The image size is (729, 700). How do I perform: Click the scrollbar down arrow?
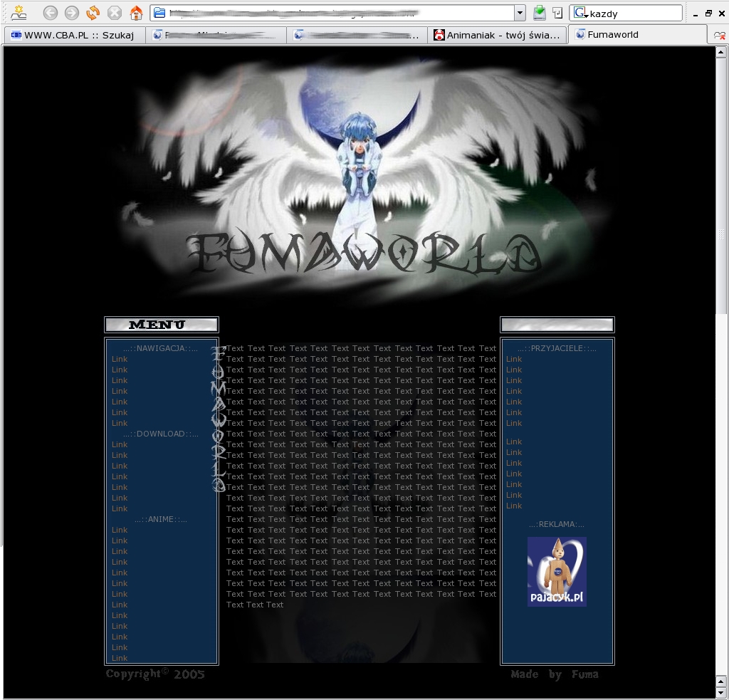[721, 692]
